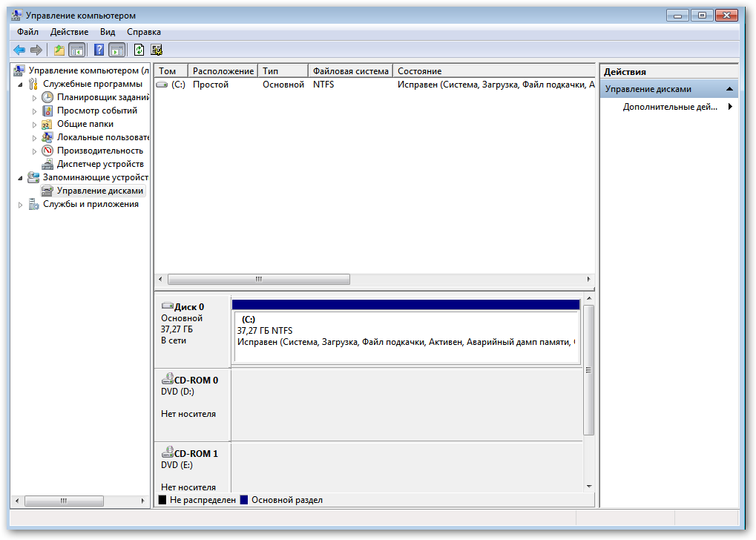Image resolution: width=756 pixels, height=540 pixels.
Task: Click the 'DVD (E:)' label
Action: coord(177,465)
